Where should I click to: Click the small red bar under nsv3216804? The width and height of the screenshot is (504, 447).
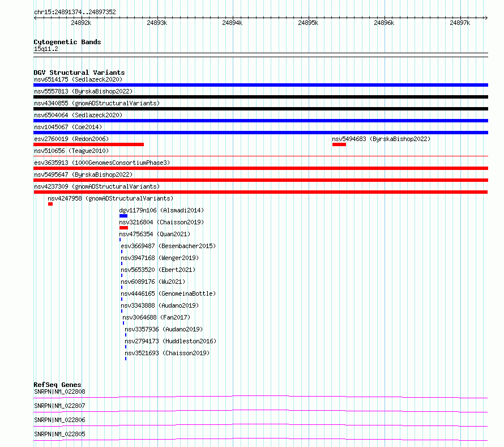tap(124, 228)
